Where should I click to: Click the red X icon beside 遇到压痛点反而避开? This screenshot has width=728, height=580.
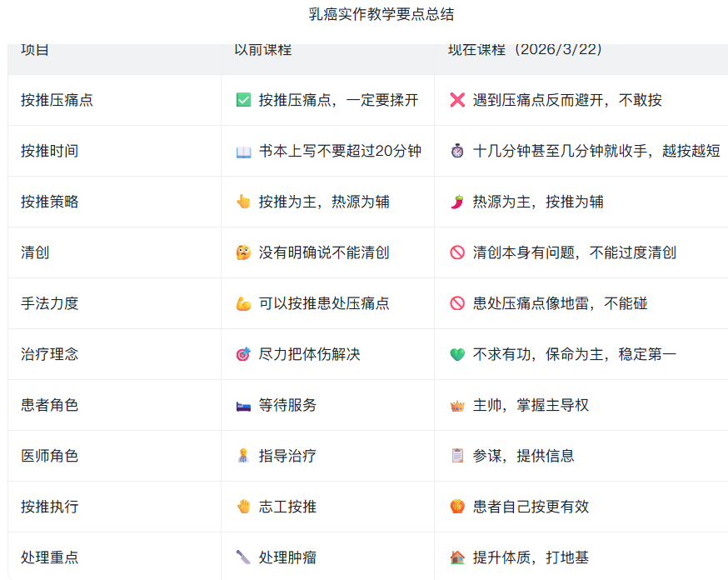(457, 100)
